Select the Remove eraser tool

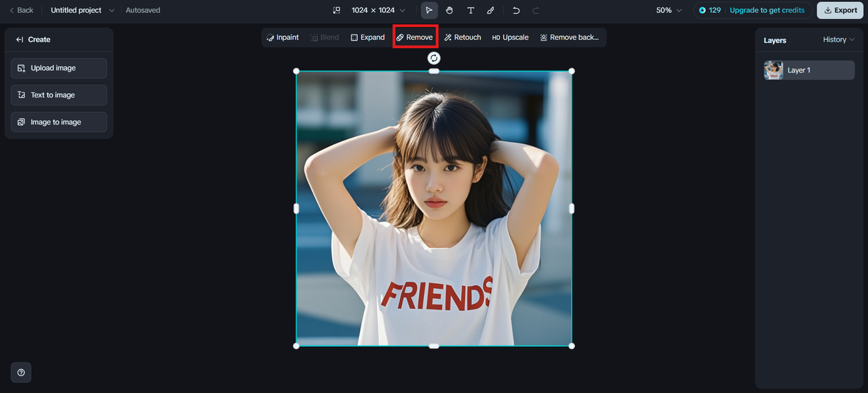415,37
